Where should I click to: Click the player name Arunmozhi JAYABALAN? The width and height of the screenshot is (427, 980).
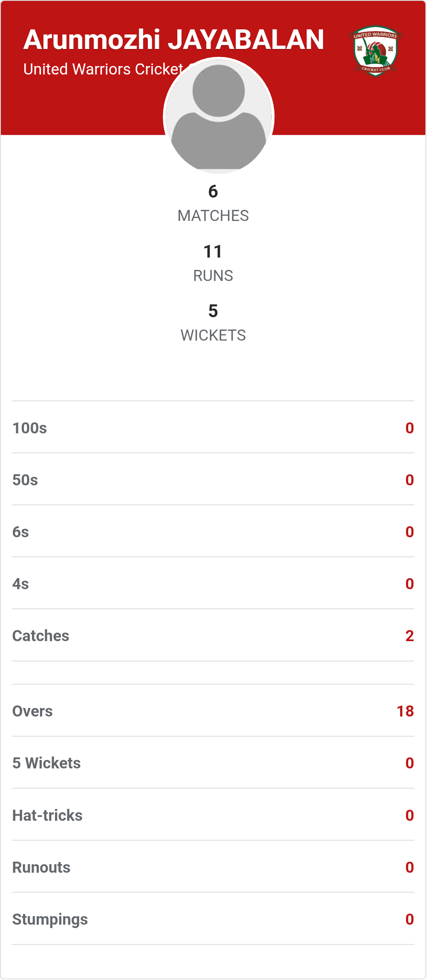(174, 40)
